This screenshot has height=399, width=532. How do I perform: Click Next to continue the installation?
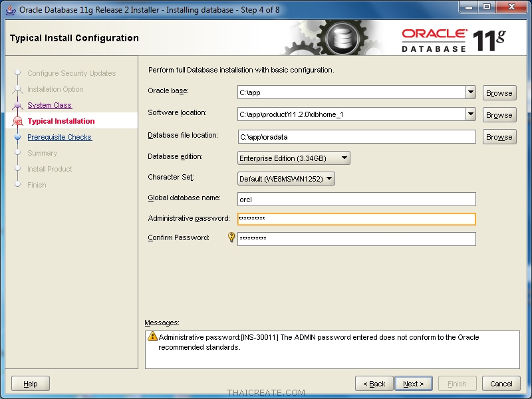[x=413, y=383]
